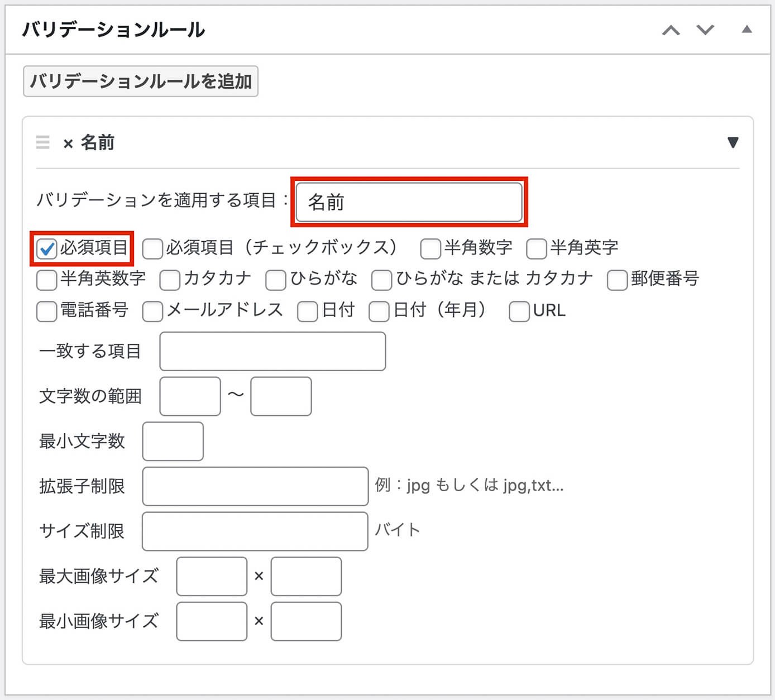Click バリデーションルールを追加 button

[x=141, y=81]
